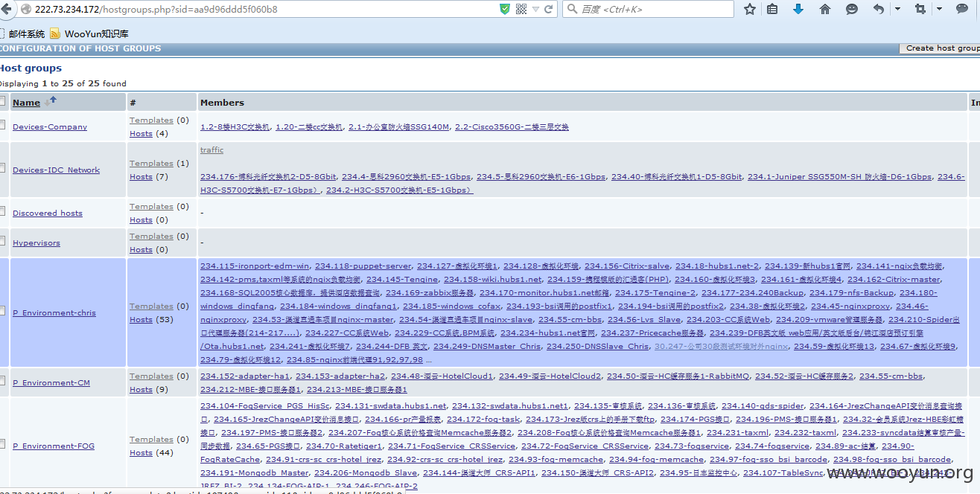Open member 234.56-Lvs_Slave
The height and width of the screenshot is (494, 980).
tap(643, 320)
